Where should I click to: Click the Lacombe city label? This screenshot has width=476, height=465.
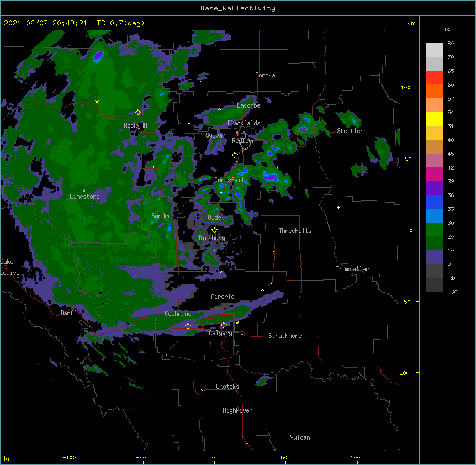[248, 105]
